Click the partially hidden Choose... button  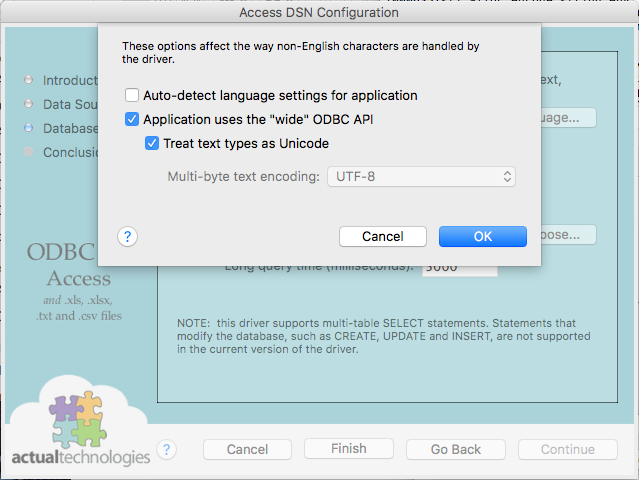pyautogui.click(x=569, y=235)
